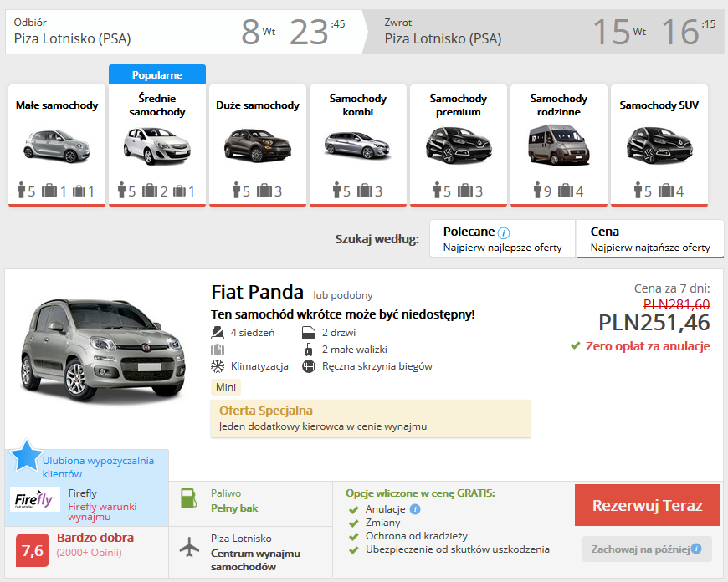
Task: Click the fuel pump Paliwo icon
Action: tap(188, 499)
